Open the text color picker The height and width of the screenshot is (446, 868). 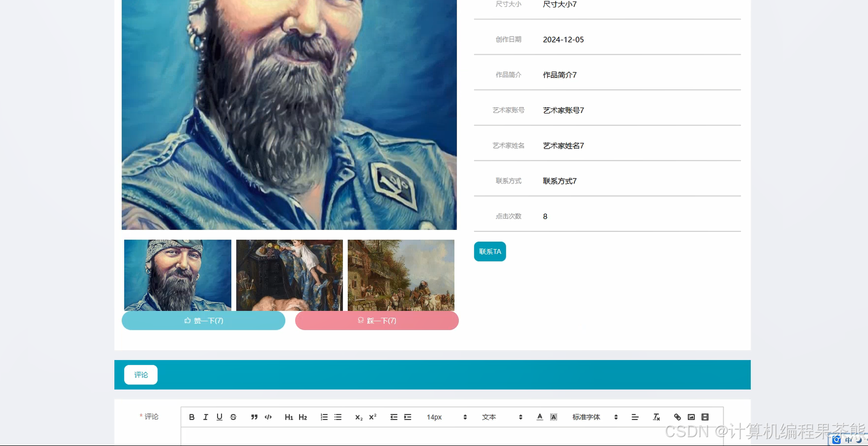tap(540, 417)
